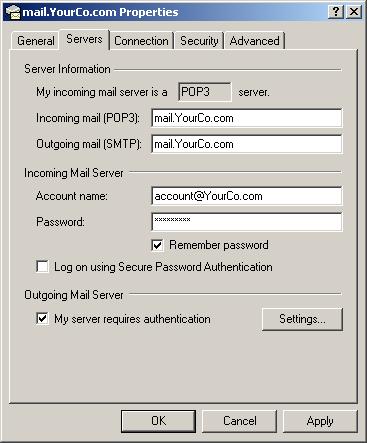Switch to the General tab
This screenshot has height=443, width=367.
point(35,41)
